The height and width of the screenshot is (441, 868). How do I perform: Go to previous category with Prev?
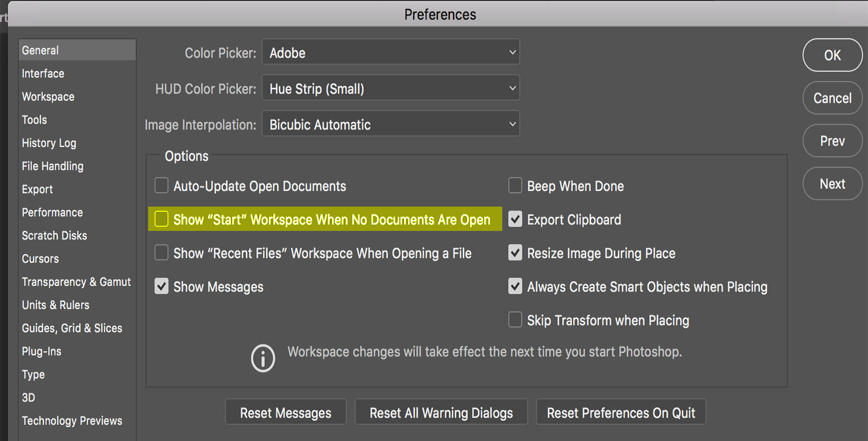pos(833,141)
